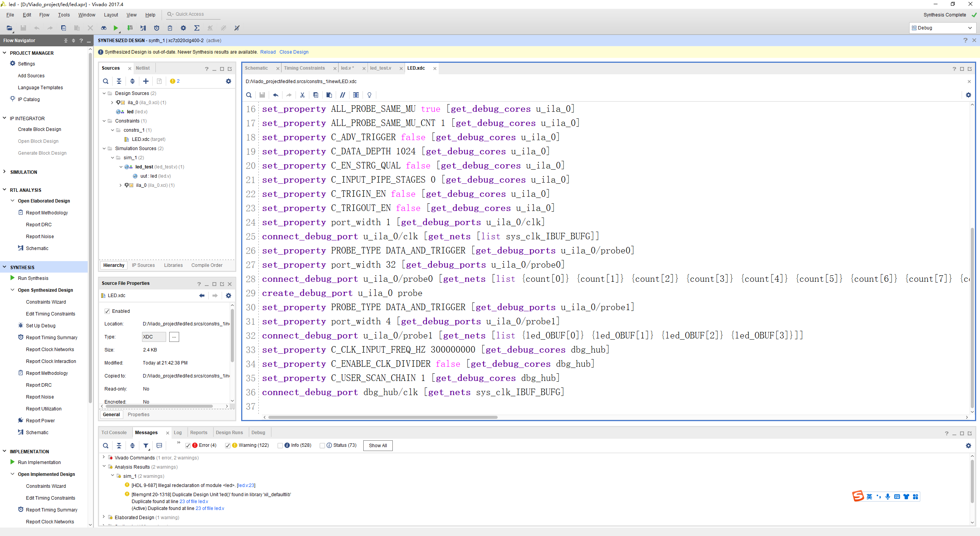Open the Layout menu
Screen dimensions: 980x536
111,15
